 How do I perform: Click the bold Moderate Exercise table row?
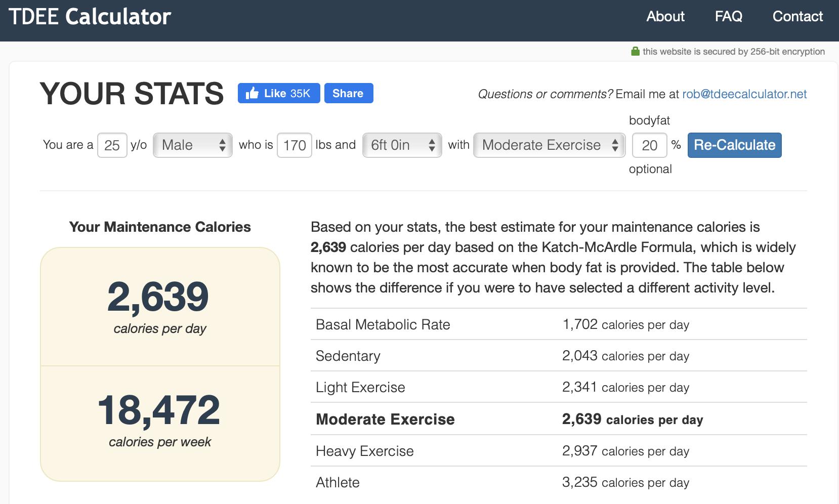(558, 419)
